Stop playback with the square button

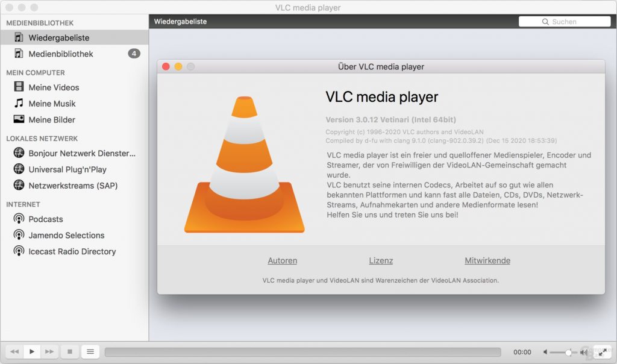click(70, 351)
